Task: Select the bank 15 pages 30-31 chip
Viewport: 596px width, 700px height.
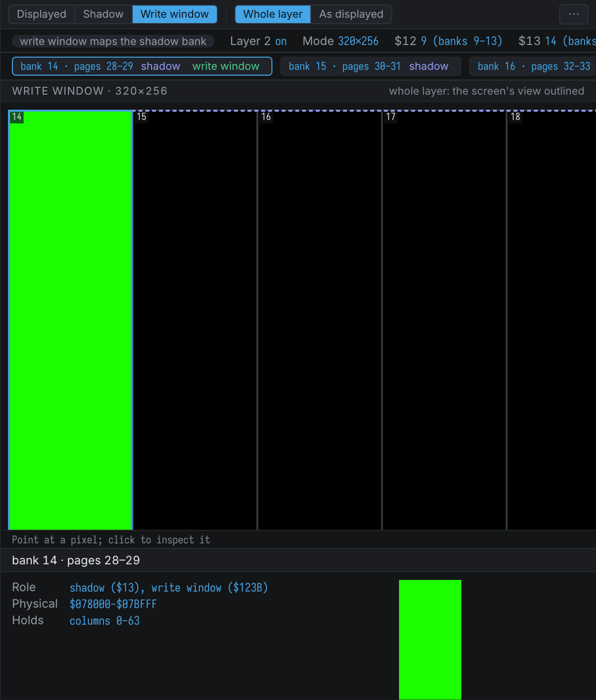Action: [x=370, y=66]
